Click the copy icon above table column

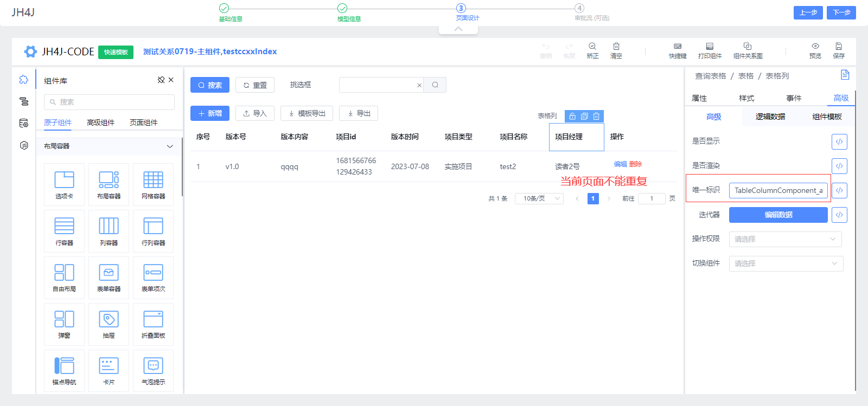584,116
